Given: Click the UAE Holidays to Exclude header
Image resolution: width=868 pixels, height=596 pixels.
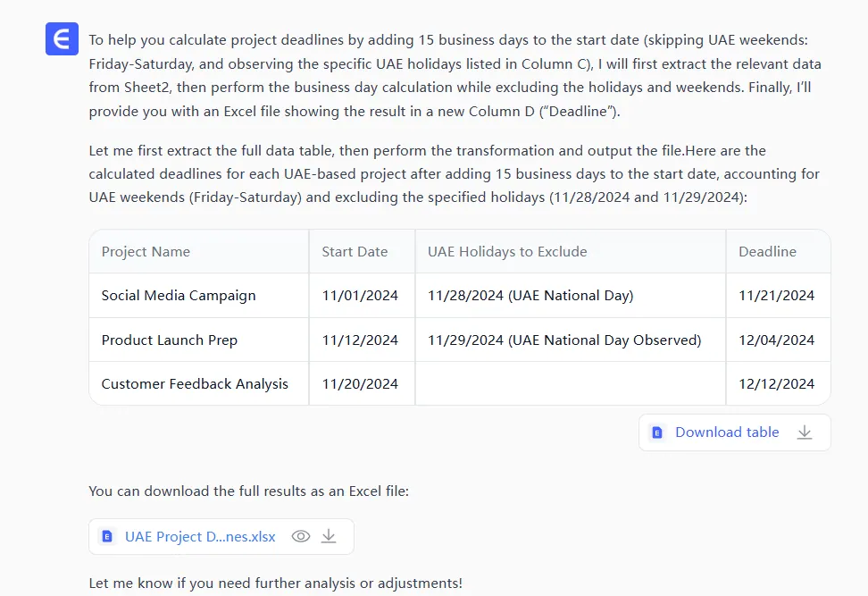Looking at the screenshot, I should click(507, 252).
